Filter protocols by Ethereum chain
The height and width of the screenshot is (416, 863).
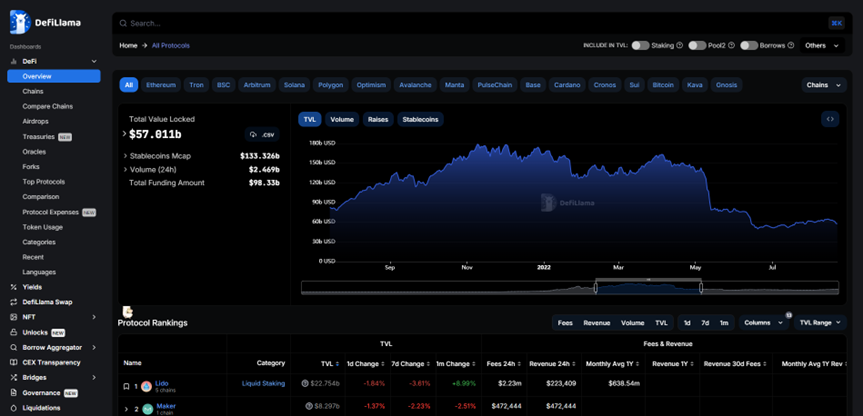coord(161,85)
